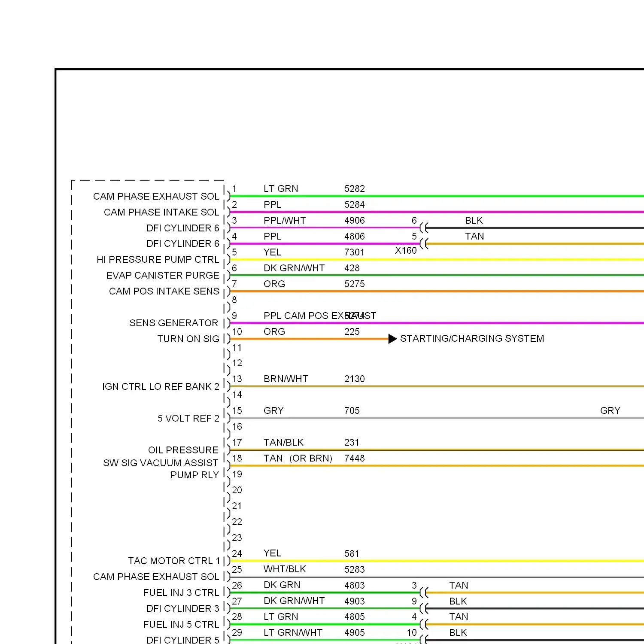Click circuit number 4905
This screenshot has width=644, height=644.
point(355,632)
